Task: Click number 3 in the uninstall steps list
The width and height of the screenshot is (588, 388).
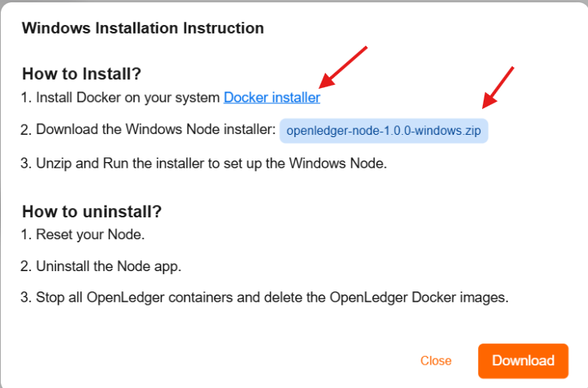Action: point(26,298)
